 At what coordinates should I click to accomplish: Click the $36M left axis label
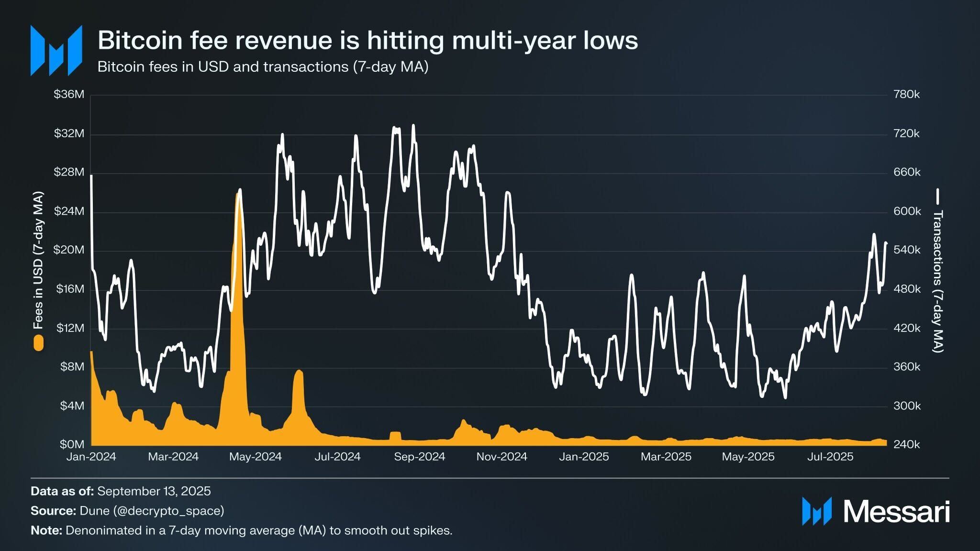click(x=69, y=94)
